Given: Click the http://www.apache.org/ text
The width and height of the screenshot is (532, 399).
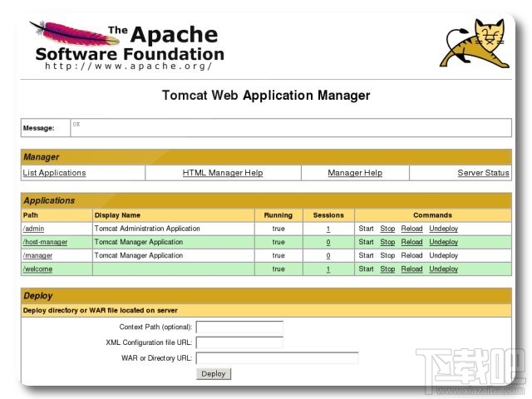Looking at the screenshot, I should (x=129, y=66).
